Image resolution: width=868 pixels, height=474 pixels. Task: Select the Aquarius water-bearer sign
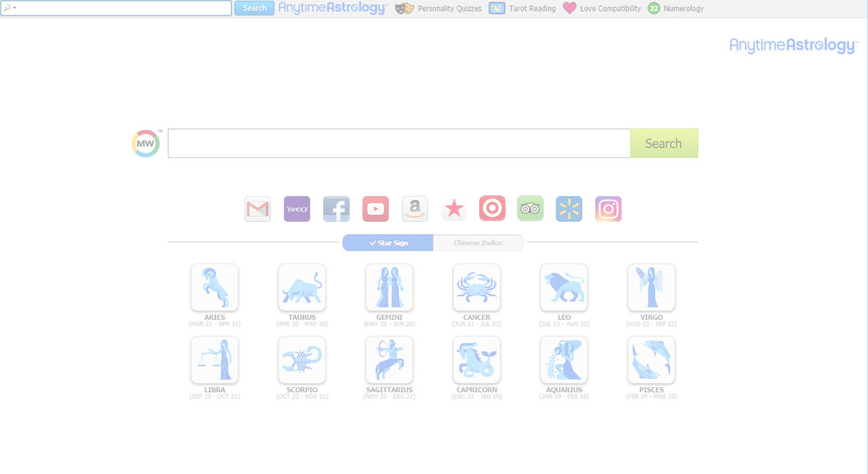point(564,360)
